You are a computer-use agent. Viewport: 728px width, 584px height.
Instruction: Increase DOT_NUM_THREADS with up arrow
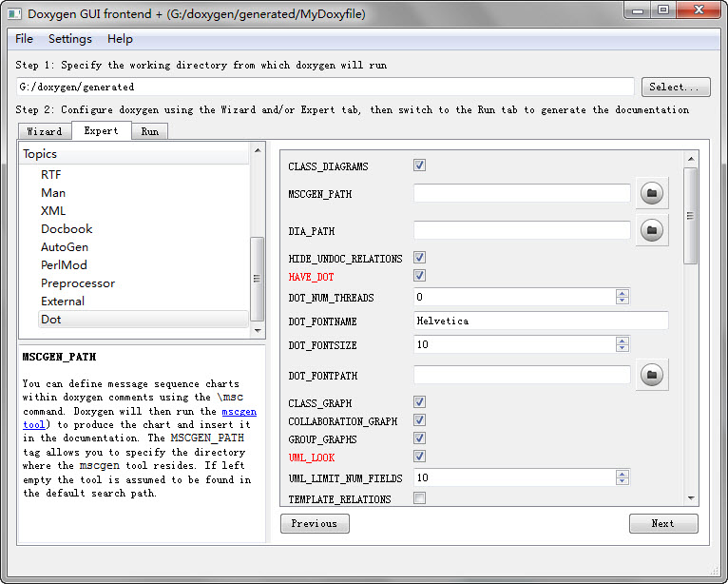623,293
